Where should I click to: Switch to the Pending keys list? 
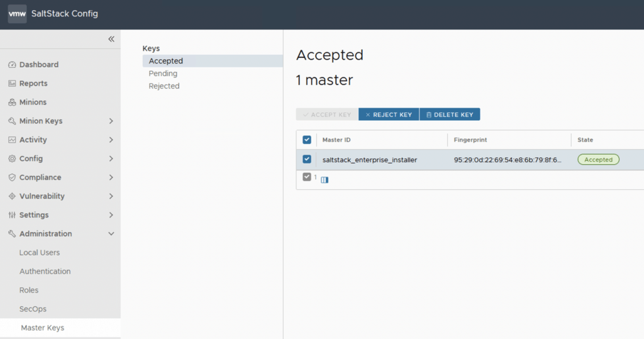click(x=163, y=74)
